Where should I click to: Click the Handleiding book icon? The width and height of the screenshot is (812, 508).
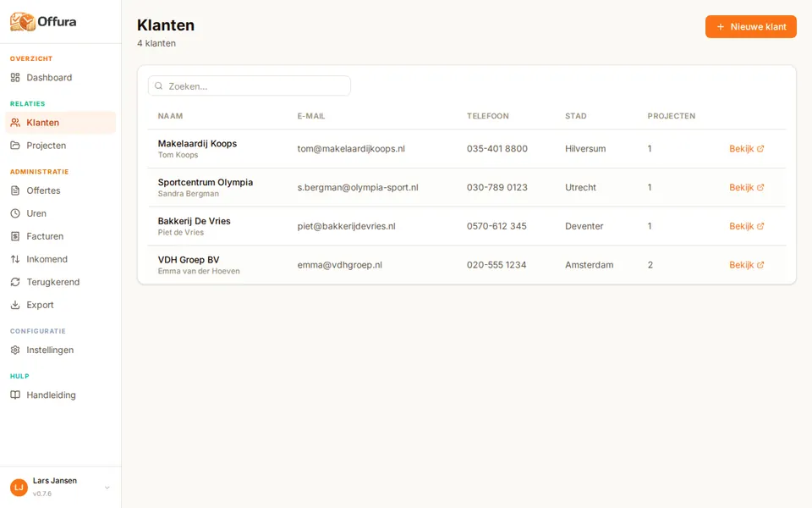pyautogui.click(x=15, y=395)
